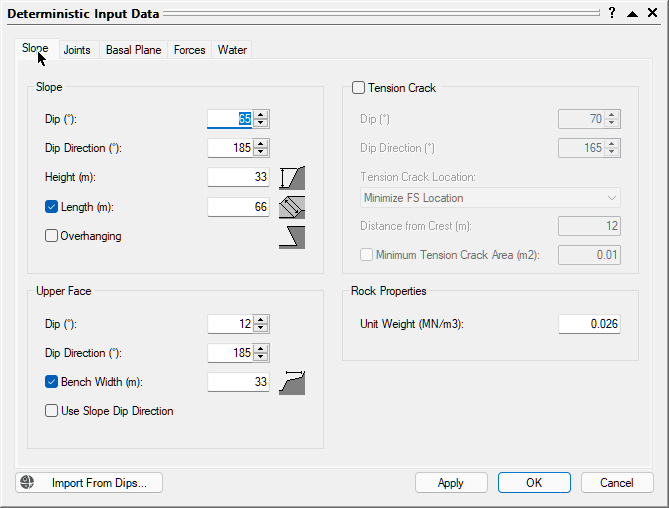
Task: Click the bench width diagram icon
Action: pos(292,382)
